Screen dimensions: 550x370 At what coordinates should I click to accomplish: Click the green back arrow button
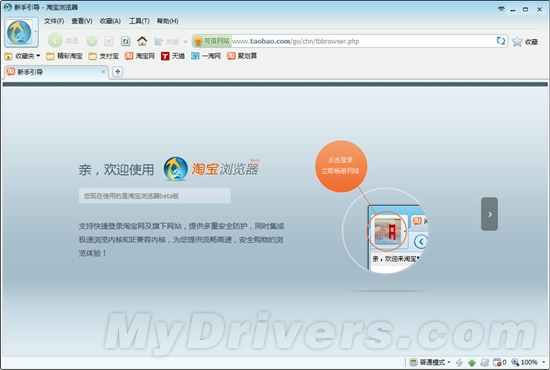click(x=55, y=41)
